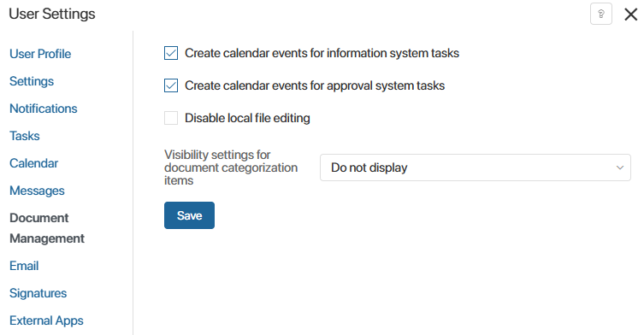Go to the Messages section

pyautogui.click(x=37, y=191)
